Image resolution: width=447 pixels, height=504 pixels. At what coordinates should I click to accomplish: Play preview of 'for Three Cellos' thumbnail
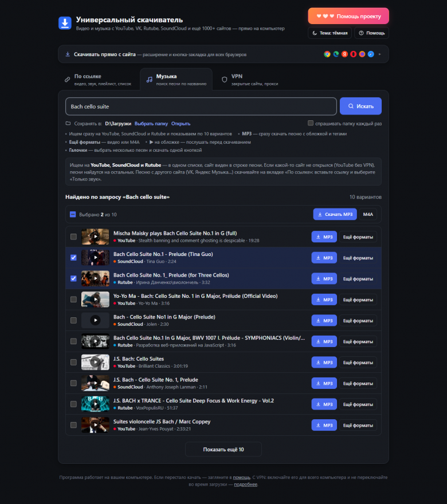click(95, 278)
